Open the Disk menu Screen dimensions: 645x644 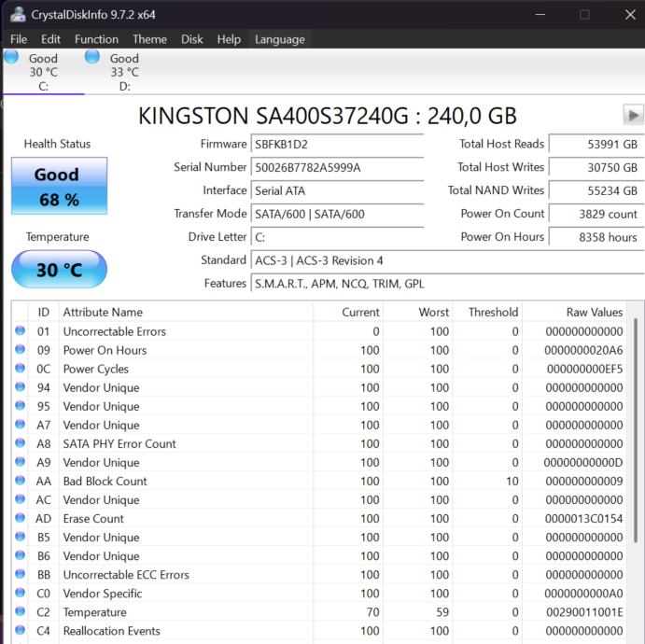tap(192, 39)
